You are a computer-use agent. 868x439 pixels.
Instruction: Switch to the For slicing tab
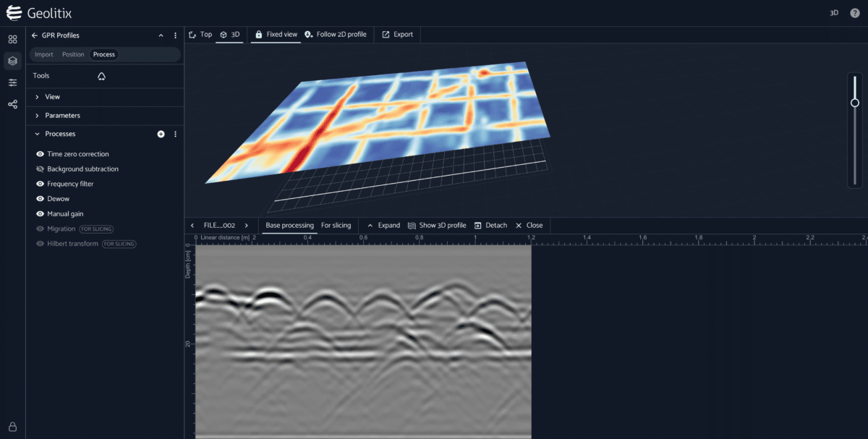point(336,226)
